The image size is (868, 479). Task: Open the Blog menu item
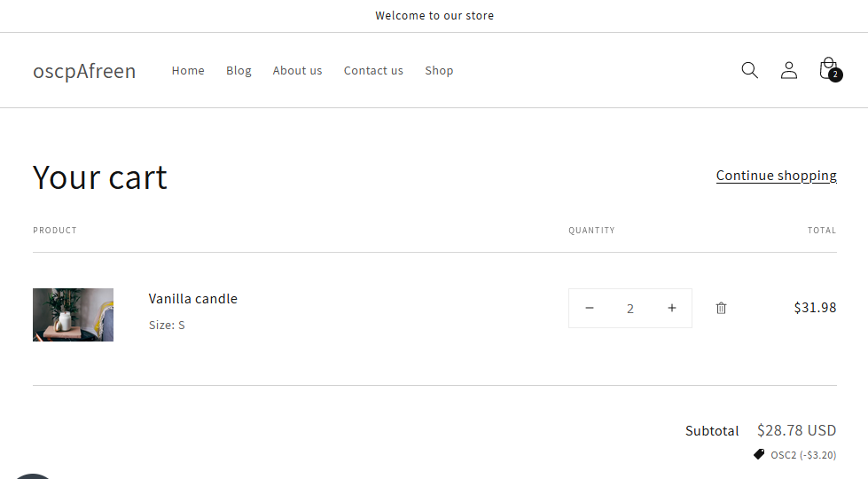(239, 71)
